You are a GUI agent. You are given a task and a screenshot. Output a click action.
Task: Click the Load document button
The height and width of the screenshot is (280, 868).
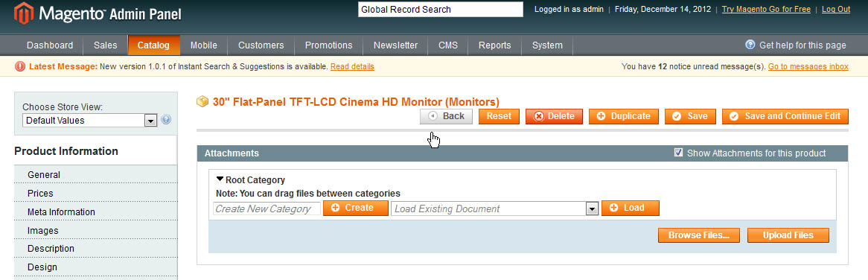631,208
